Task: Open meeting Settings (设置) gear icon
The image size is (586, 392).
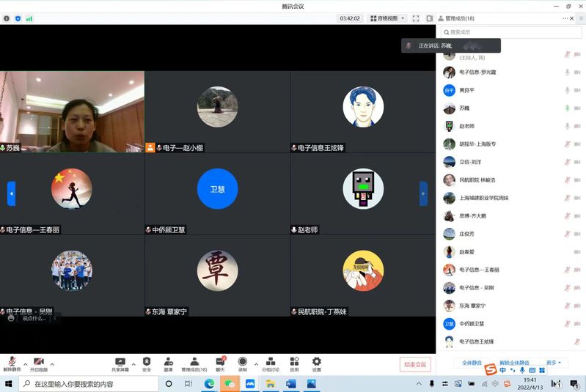Action: tap(317, 362)
